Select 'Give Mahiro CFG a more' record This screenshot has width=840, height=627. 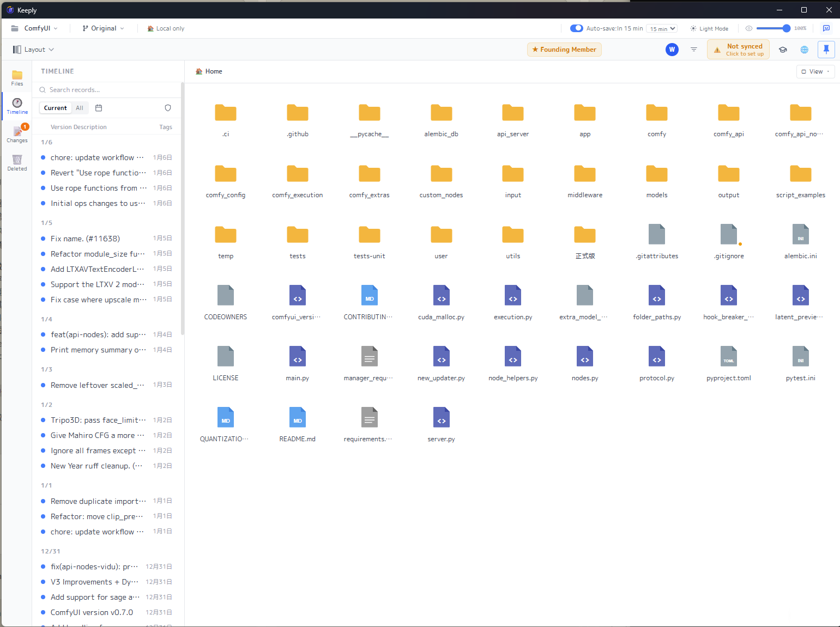pos(107,435)
